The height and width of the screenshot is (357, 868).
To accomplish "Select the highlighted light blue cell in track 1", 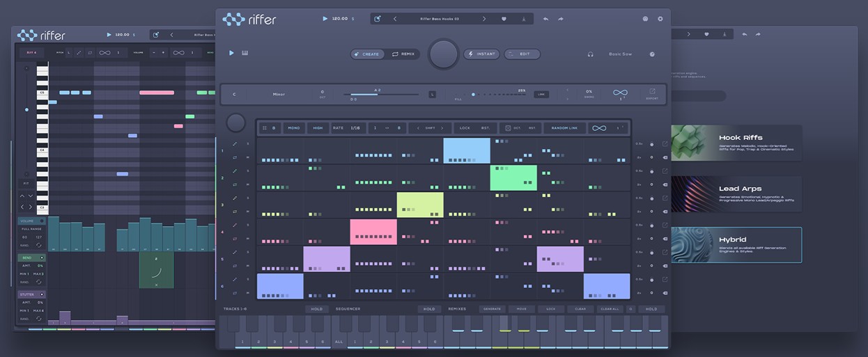I will click(x=467, y=151).
